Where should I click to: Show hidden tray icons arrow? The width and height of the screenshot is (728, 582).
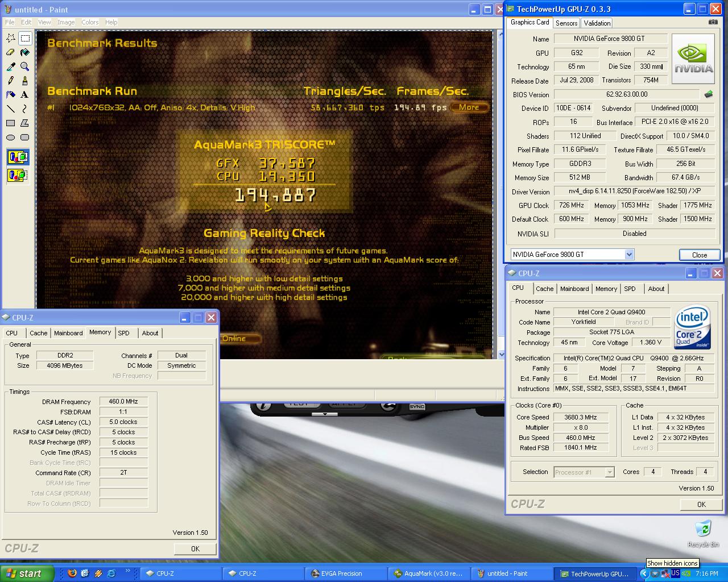[x=644, y=573]
